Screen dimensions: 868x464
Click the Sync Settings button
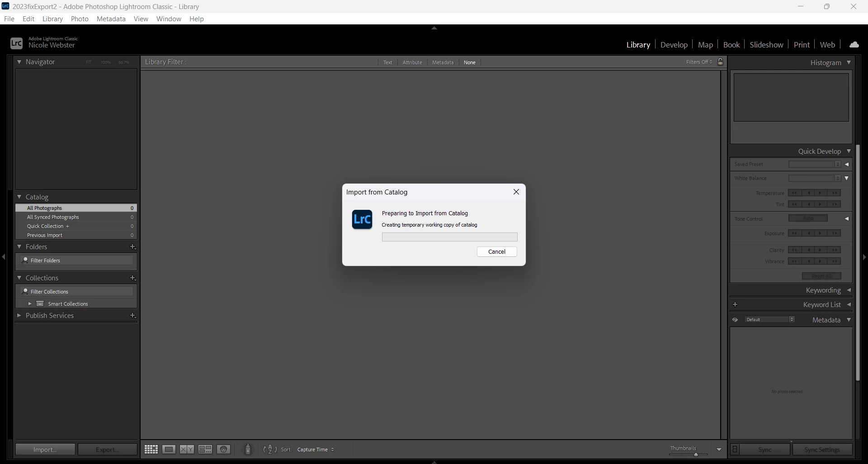point(822,450)
